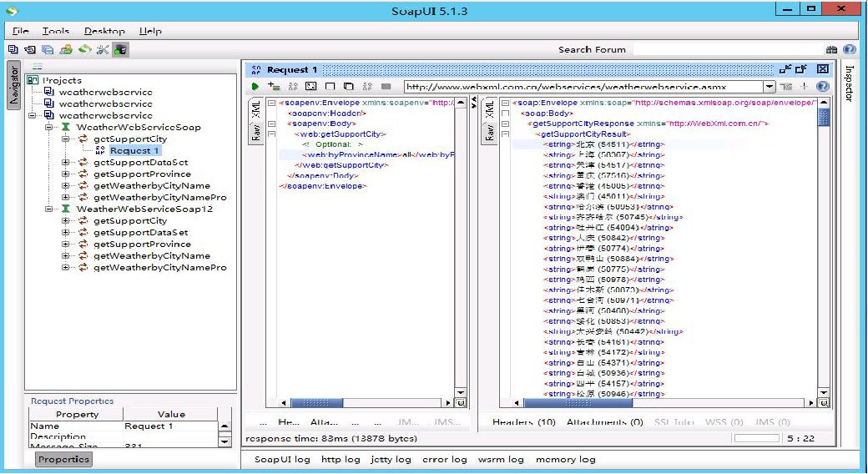
Task: Open the Inspector side panel tab
Action: (x=849, y=83)
